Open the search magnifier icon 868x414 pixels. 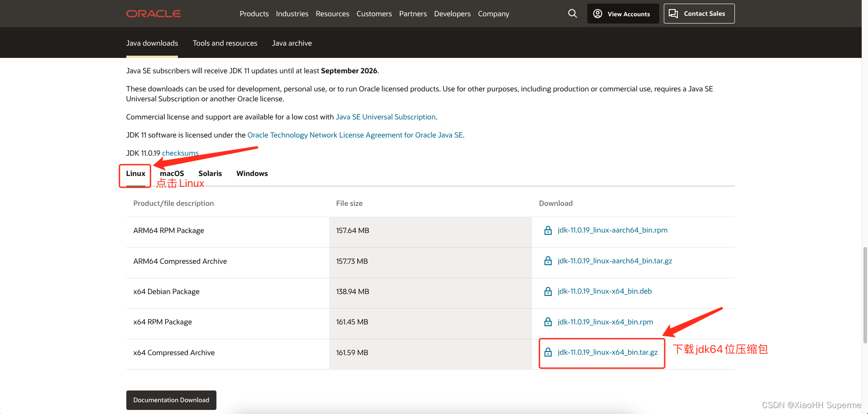click(x=572, y=14)
